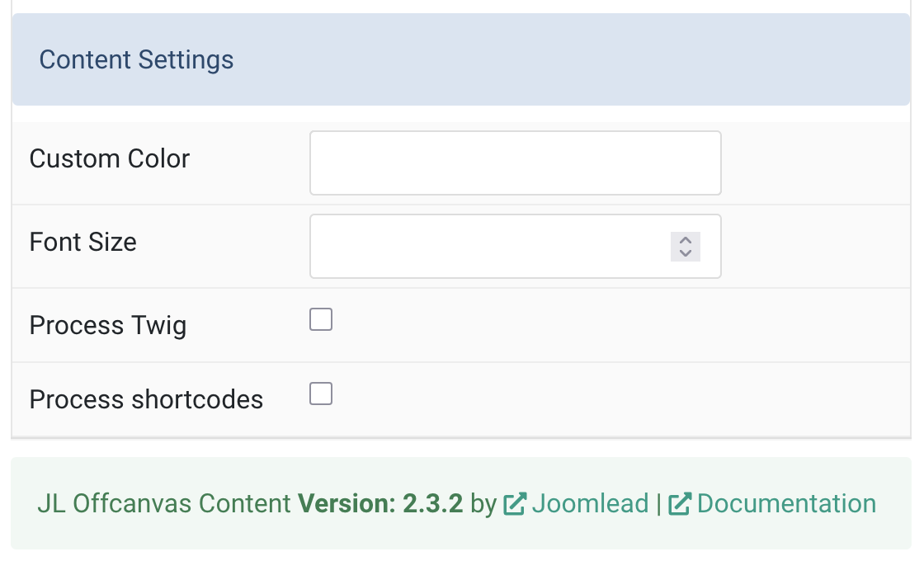This screenshot has height=561, width=924.
Task: Click the Custom Color label
Action: [x=110, y=158]
